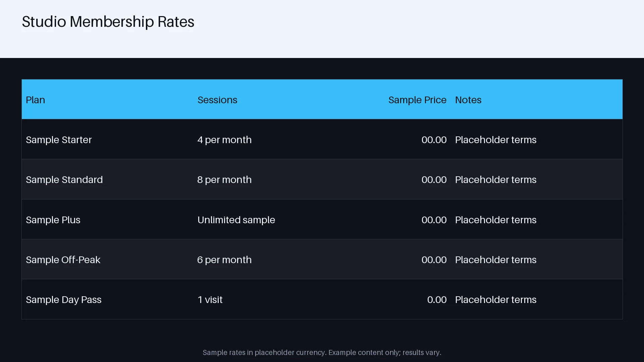
Task: Click the Sample Plus plan cell
Action: coord(53,220)
